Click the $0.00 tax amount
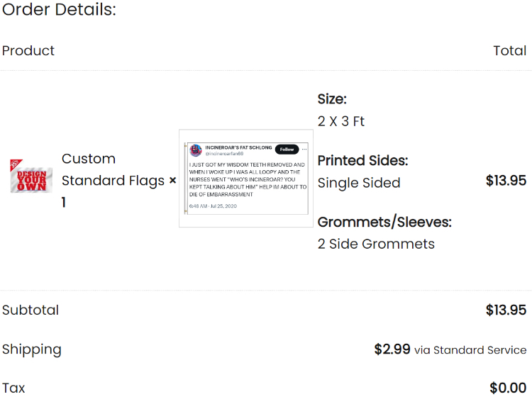This screenshot has height=404, width=532. coord(508,388)
